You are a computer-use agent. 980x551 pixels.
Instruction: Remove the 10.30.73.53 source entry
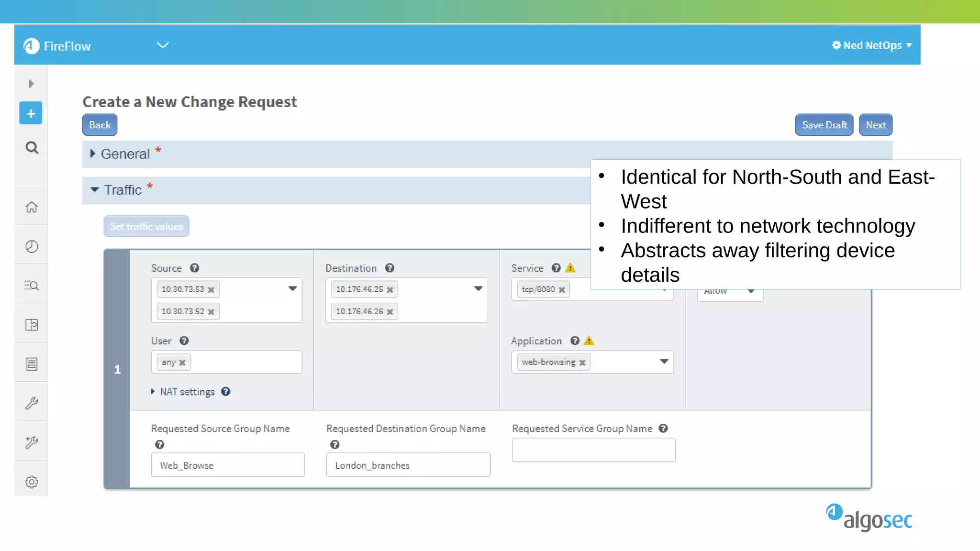pyautogui.click(x=211, y=290)
